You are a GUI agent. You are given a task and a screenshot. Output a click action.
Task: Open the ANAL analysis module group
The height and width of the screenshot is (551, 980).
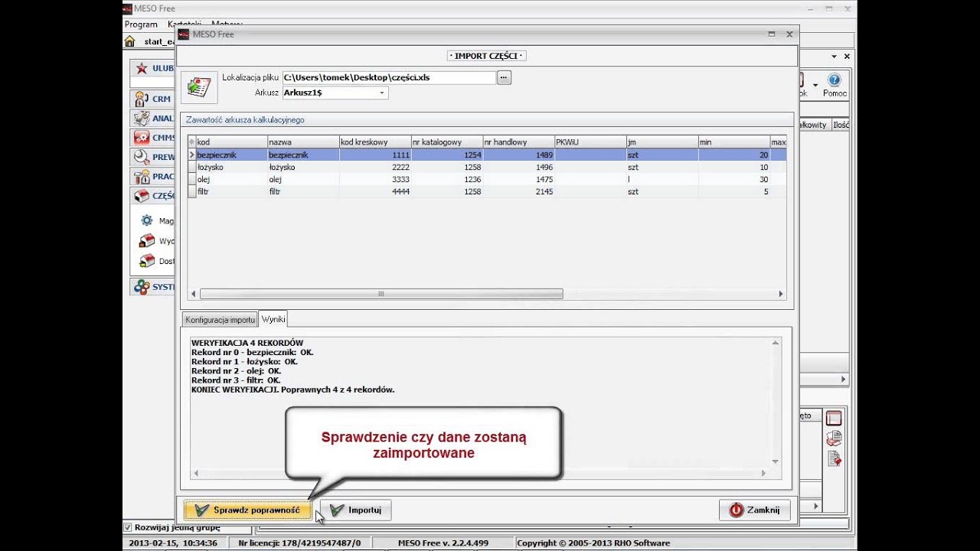(x=152, y=119)
